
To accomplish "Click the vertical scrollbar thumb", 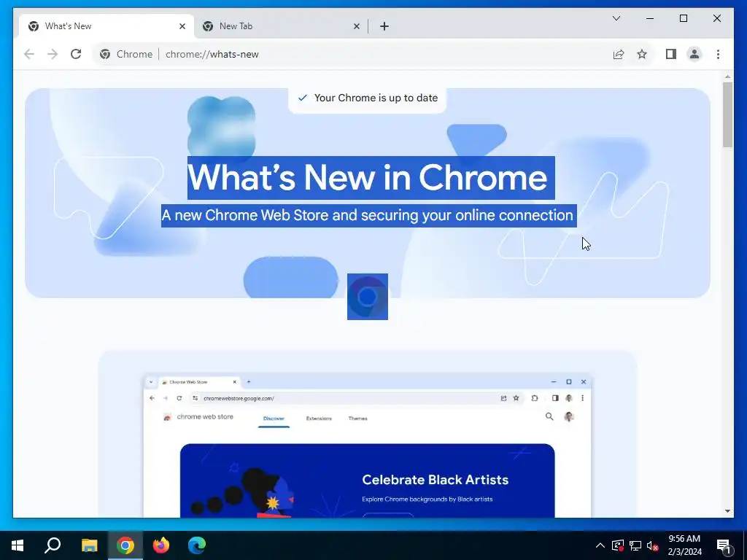I will point(727,114).
